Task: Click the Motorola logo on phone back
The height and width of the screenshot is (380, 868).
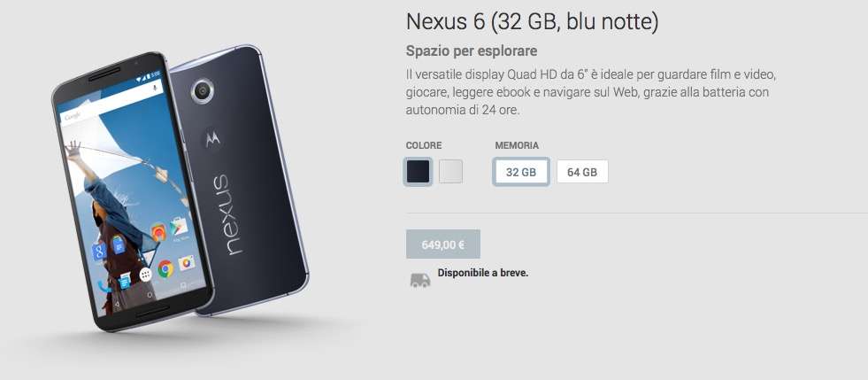Action: [213, 139]
